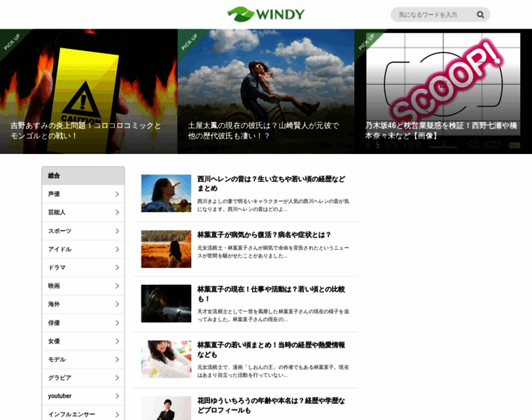Click the chevron next to 女優
Image resolution: width=532 pixels, height=420 pixels.
[118, 342]
